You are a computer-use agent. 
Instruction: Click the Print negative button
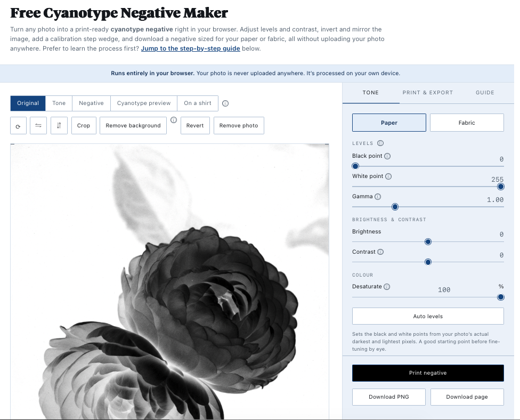click(x=428, y=373)
